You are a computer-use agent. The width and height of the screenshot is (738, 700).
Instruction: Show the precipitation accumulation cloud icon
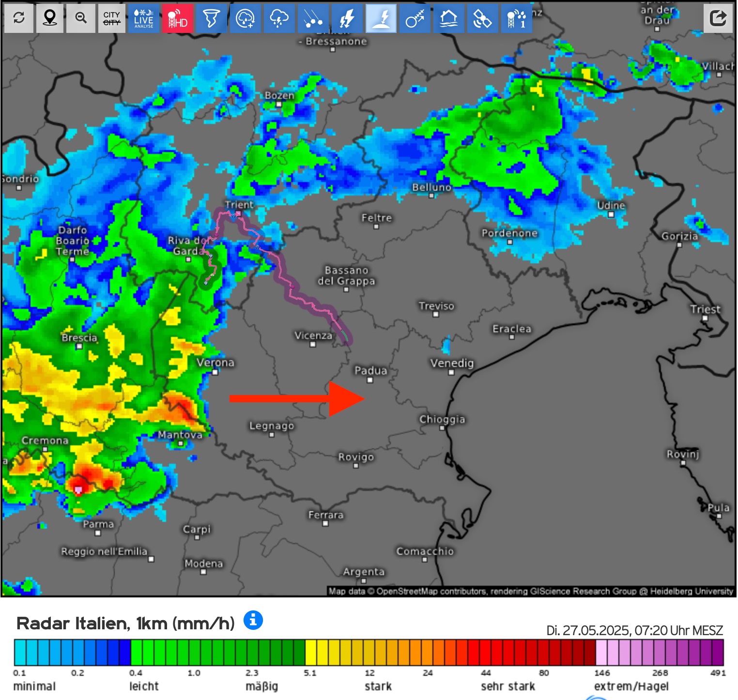click(245, 18)
